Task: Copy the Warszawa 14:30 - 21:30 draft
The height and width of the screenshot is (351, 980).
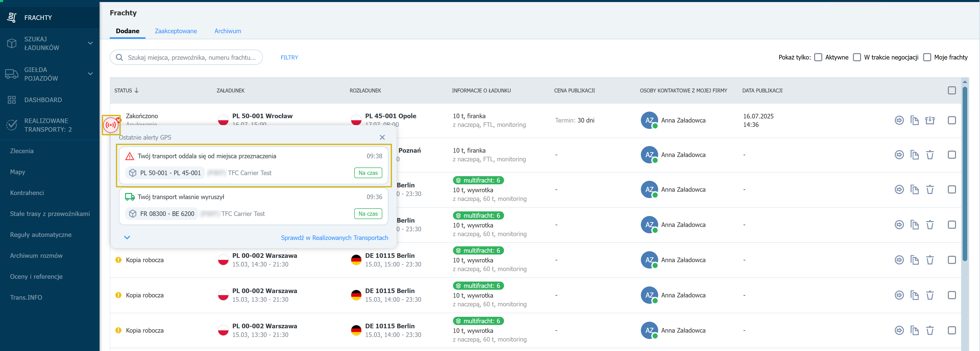Action: point(915,260)
